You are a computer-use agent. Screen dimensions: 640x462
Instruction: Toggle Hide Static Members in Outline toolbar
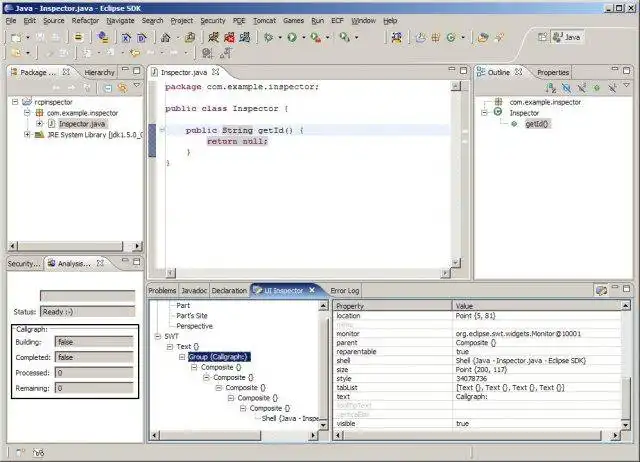pos(582,87)
